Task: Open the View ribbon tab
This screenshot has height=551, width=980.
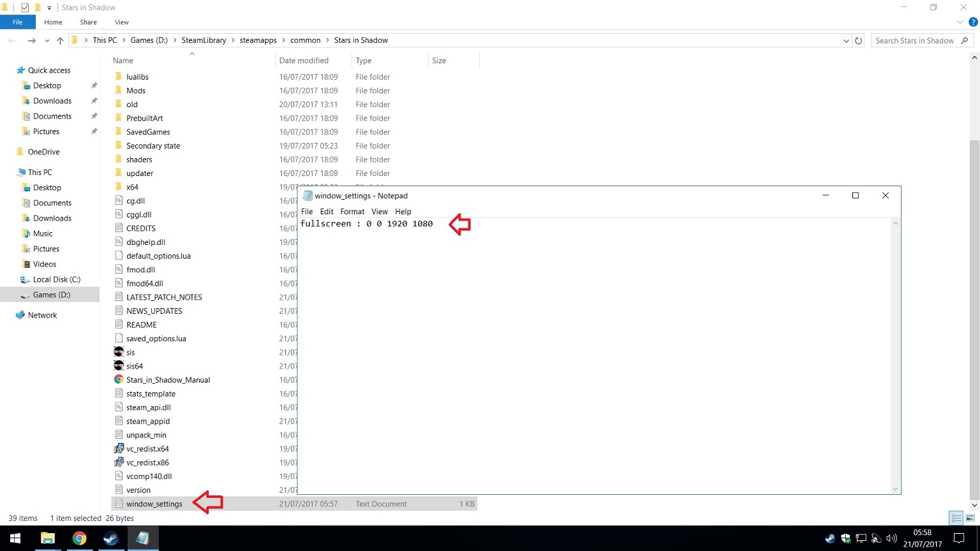Action: 121,22
